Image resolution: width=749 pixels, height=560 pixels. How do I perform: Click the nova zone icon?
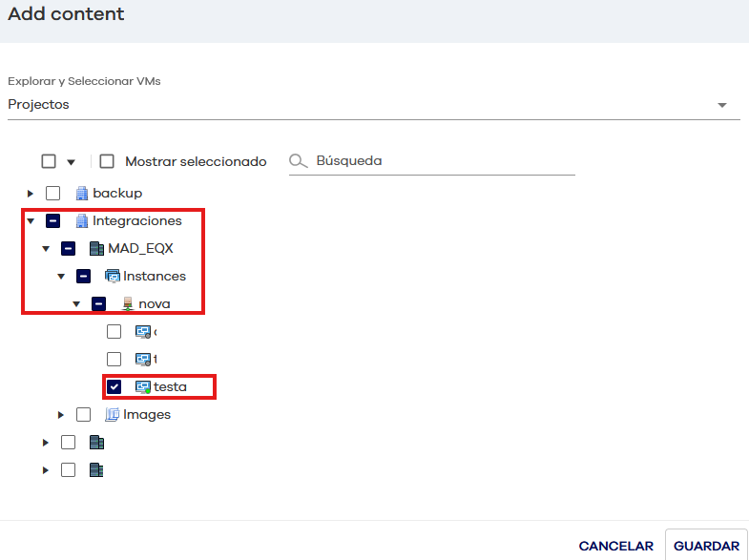[x=127, y=304]
